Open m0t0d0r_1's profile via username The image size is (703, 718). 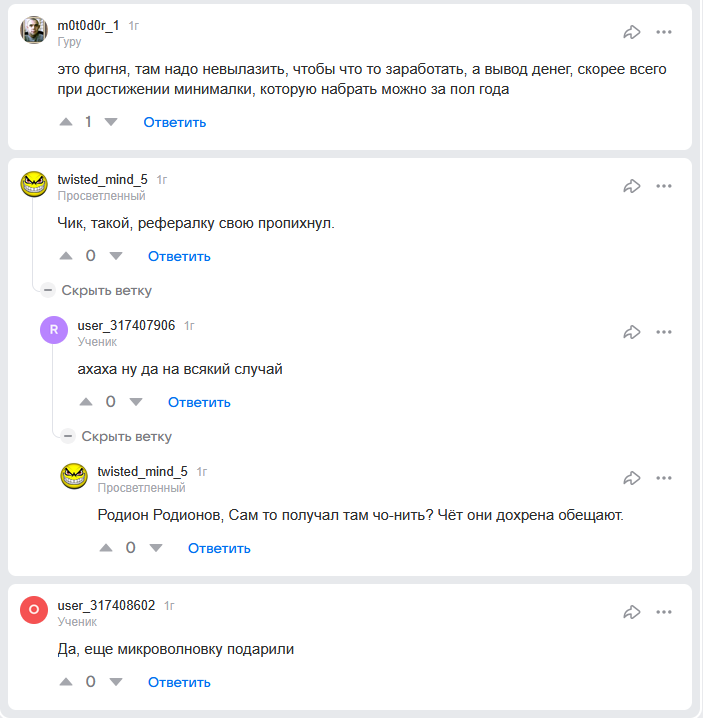point(88,25)
